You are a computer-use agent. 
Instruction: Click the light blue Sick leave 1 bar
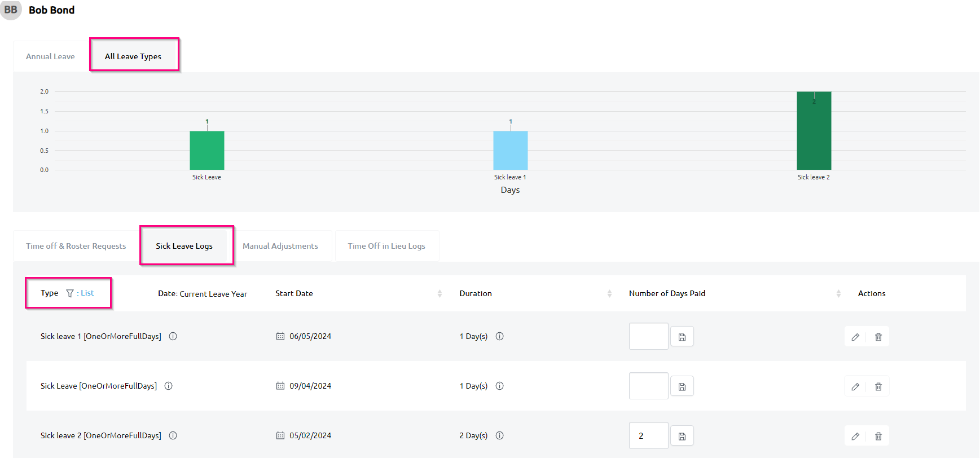pos(510,150)
